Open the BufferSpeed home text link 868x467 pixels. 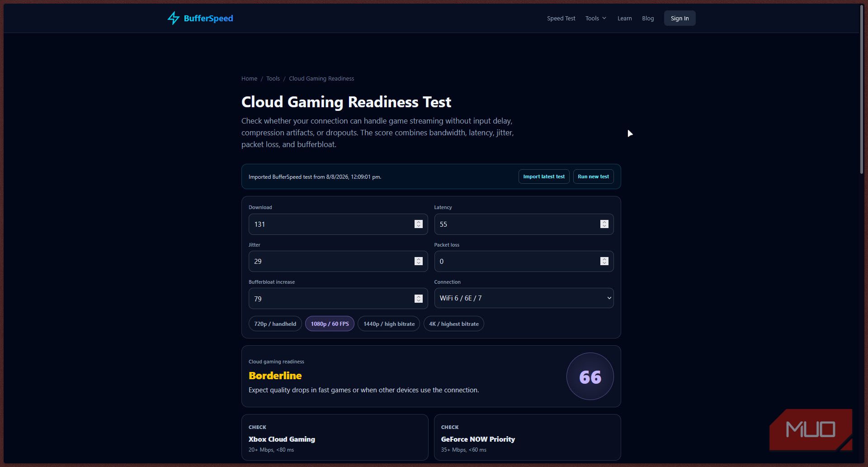[208, 18]
